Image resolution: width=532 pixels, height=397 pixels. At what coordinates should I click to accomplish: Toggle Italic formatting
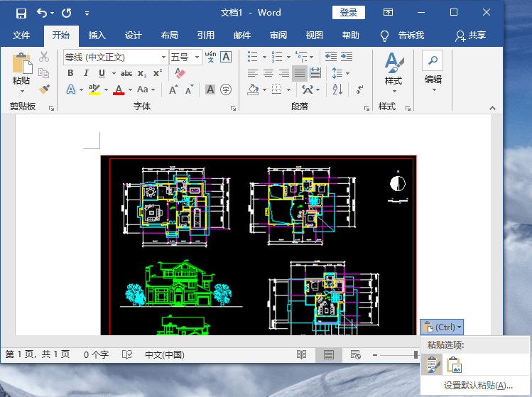coord(86,73)
